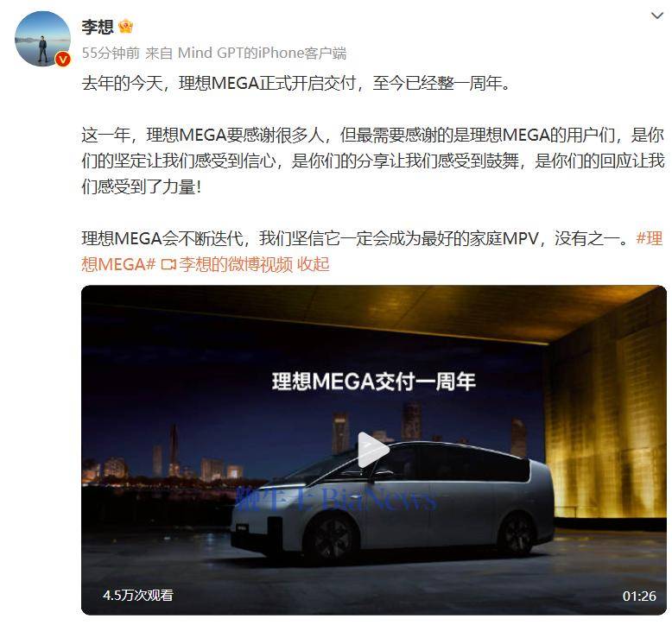Open the username 李想 link
The height and width of the screenshot is (625, 672).
[98, 27]
